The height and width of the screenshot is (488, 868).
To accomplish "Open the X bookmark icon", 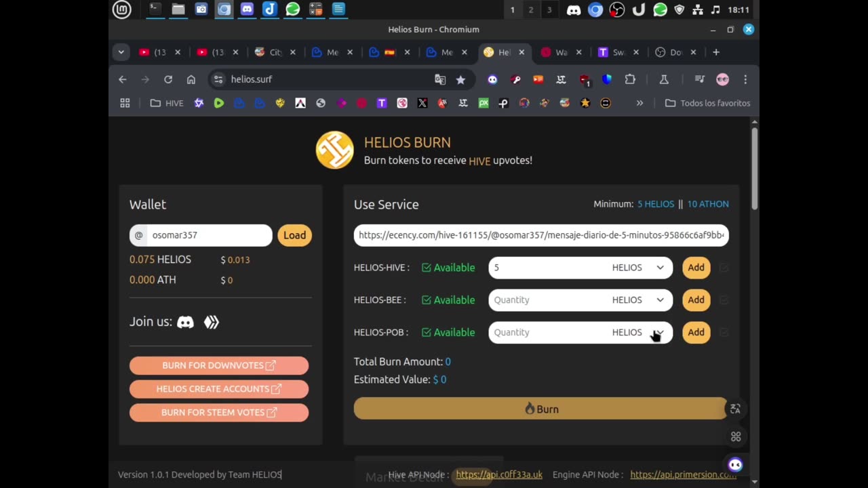I will (x=422, y=103).
